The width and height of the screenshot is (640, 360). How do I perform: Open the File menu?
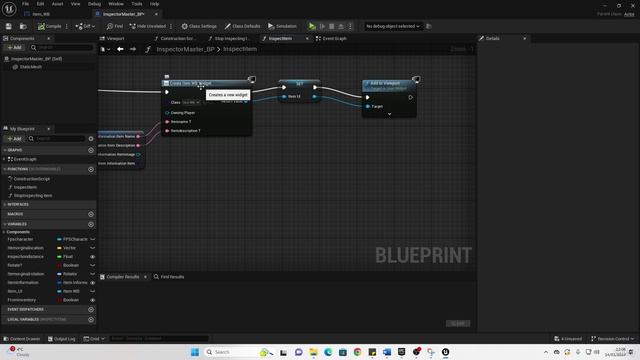[25, 4]
